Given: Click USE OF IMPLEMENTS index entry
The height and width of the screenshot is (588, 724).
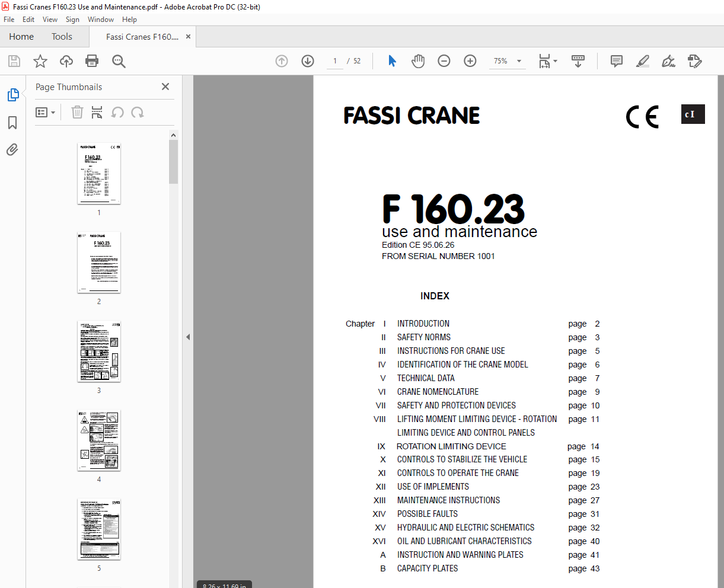Looking at the screenshot, I should 433,487.
